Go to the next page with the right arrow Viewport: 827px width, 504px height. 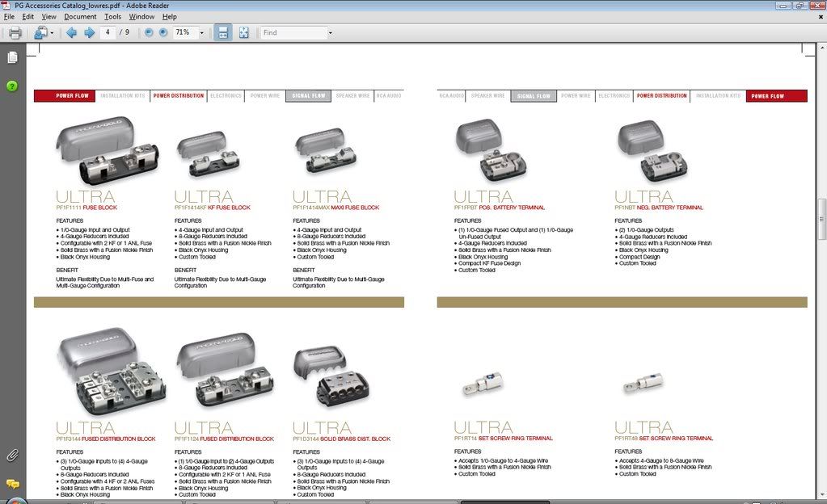point(90,32)
